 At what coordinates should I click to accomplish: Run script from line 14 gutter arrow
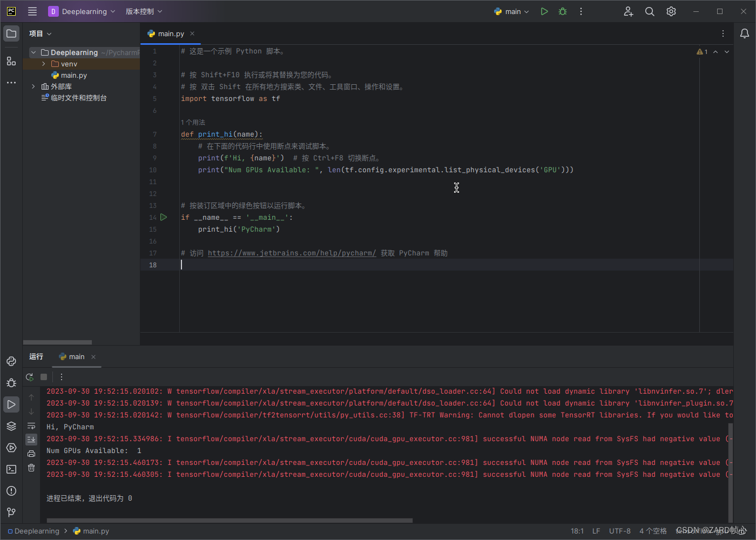(x=164, y=217)
